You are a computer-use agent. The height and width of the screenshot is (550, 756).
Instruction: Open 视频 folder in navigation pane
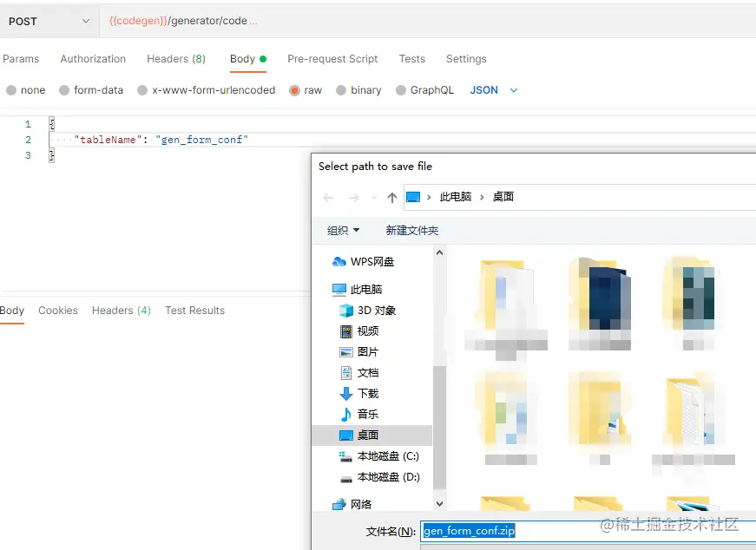point(359,331)
